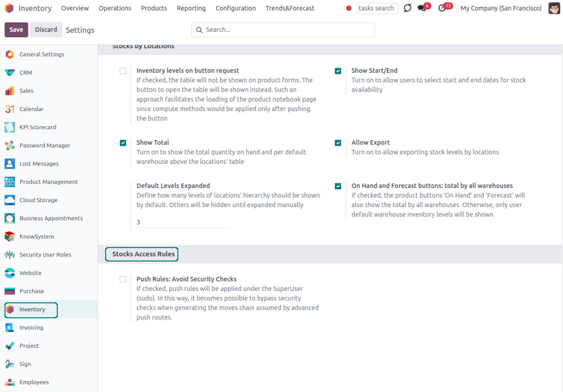Select Cloud Storage in the settings sidebar

coord(38,200)
